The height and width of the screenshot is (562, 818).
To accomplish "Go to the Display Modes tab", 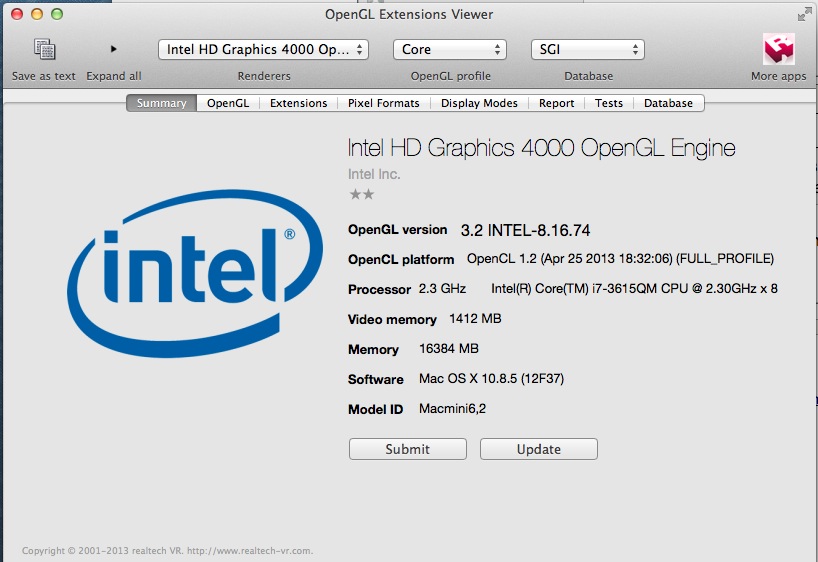I will tap(479, 103).
